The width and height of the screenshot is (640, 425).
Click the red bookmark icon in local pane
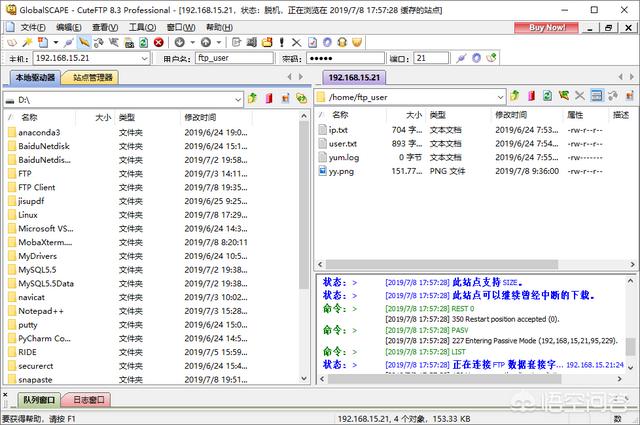pyautogui.click(x=269, y=98)
